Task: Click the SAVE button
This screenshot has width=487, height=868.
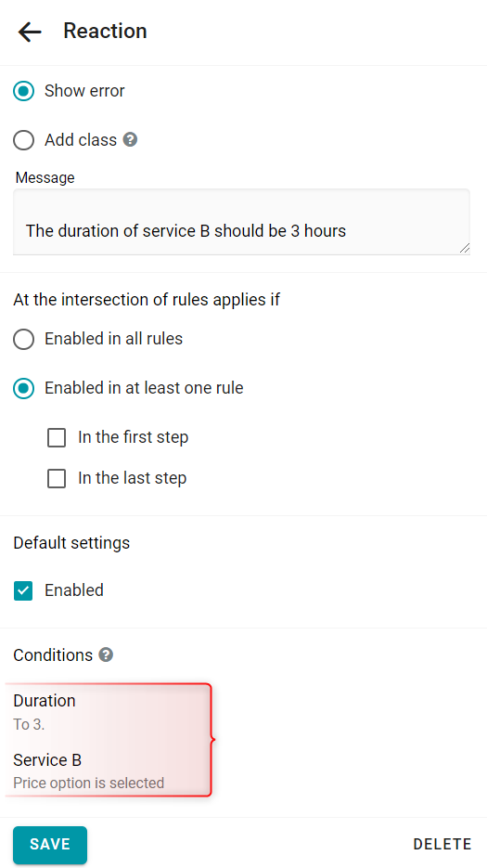Action: pos(50,845)
